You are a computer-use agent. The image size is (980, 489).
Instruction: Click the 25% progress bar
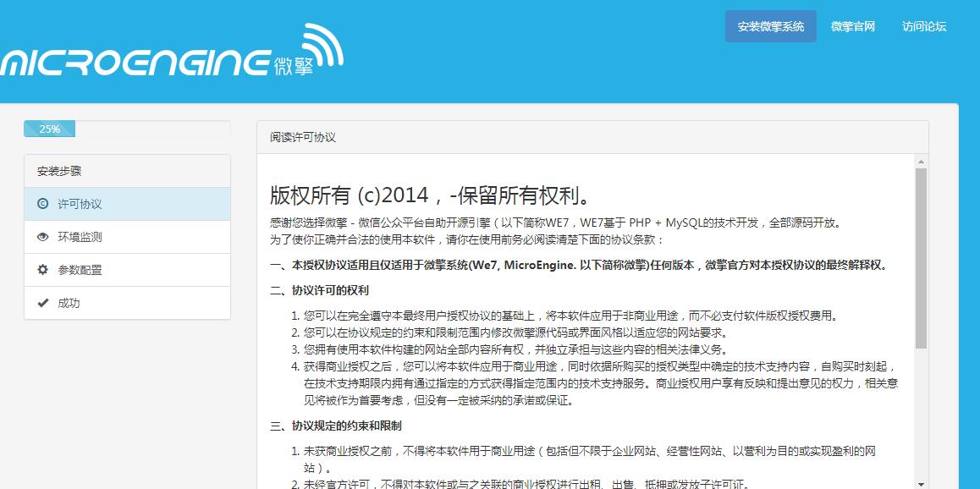[x=50, y=129]
